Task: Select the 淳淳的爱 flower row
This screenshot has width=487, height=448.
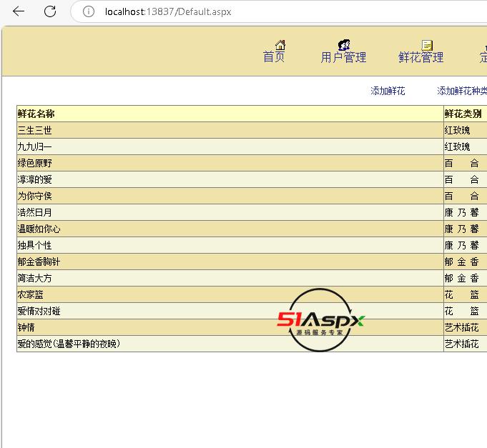Action: click(x=252, y=179)
